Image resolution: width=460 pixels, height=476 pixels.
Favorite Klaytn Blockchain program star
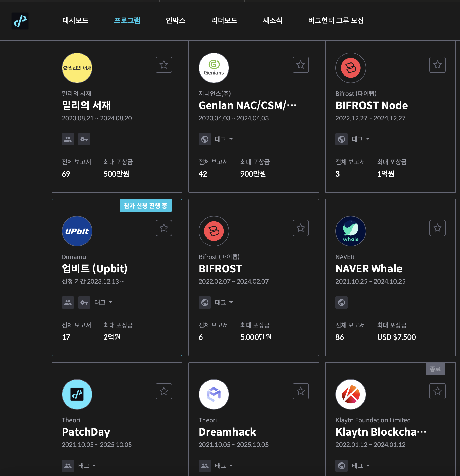(438, 391)
